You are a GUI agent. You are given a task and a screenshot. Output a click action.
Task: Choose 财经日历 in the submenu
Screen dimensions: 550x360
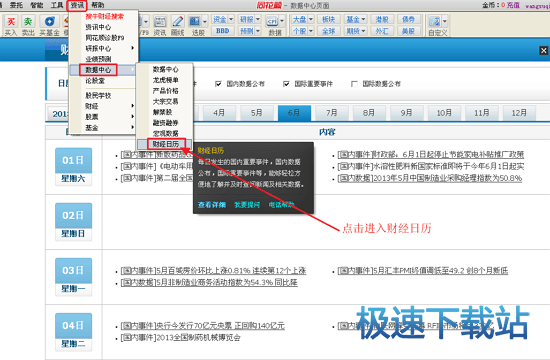[x=165, y=144]
